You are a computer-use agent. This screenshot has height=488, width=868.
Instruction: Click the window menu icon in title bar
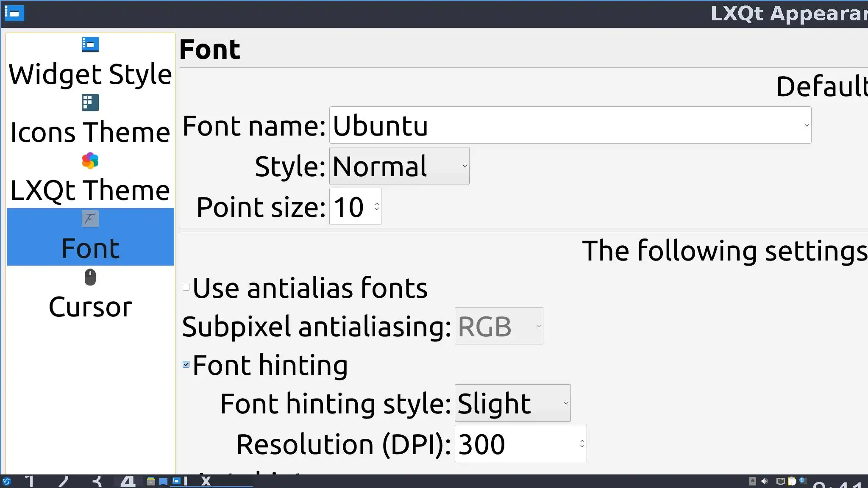coord(14,13)
